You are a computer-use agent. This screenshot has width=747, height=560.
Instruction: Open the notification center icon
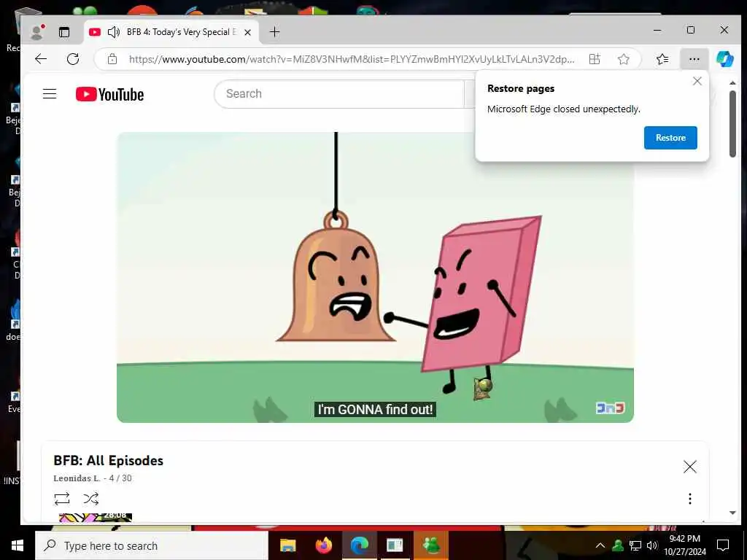click(723, 545)
